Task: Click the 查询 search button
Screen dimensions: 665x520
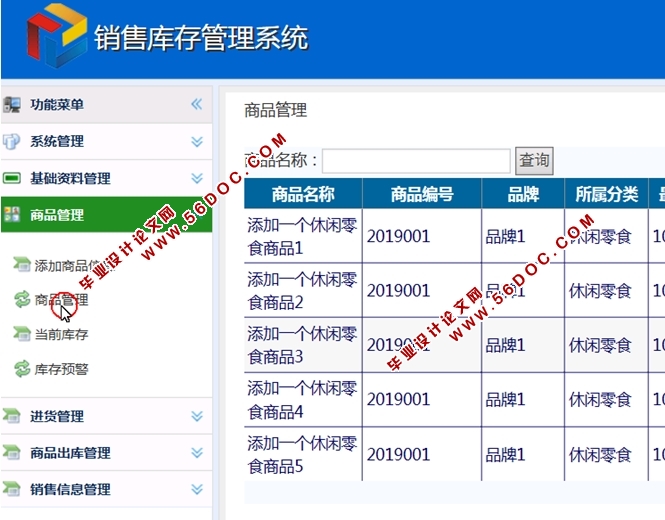Action: pyautogui.click(x=534, y=161)
